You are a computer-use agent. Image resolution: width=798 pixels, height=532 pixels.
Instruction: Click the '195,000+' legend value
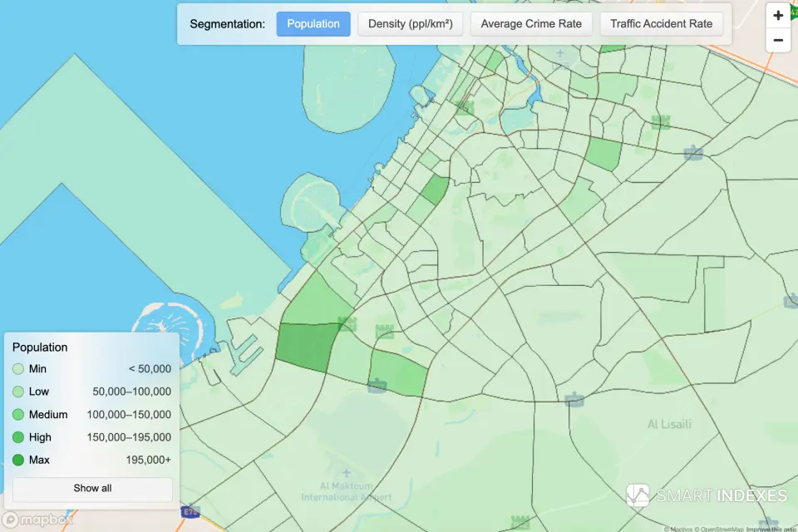click(x=148, y=460)
